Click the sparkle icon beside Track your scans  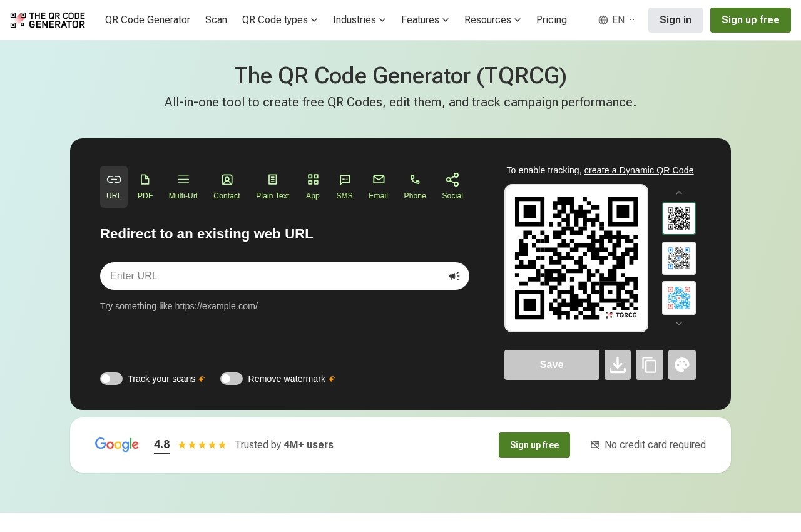[x=202, y=379]
